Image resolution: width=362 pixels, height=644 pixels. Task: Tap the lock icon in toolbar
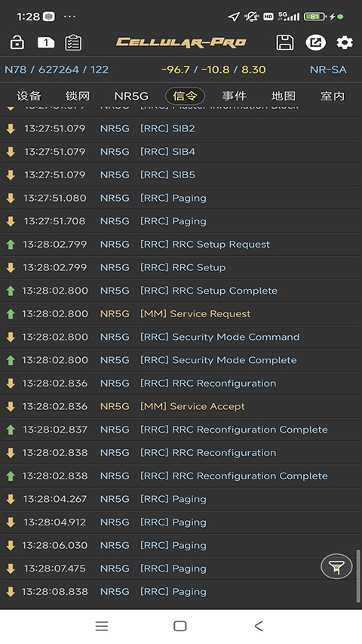[17, 43]
